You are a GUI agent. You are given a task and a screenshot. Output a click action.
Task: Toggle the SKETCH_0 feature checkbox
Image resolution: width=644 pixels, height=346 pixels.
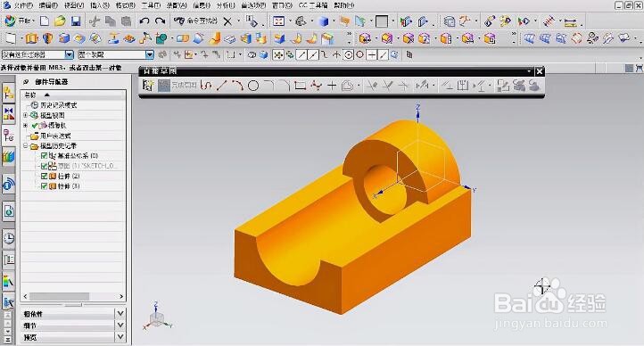tap(44, 166)
